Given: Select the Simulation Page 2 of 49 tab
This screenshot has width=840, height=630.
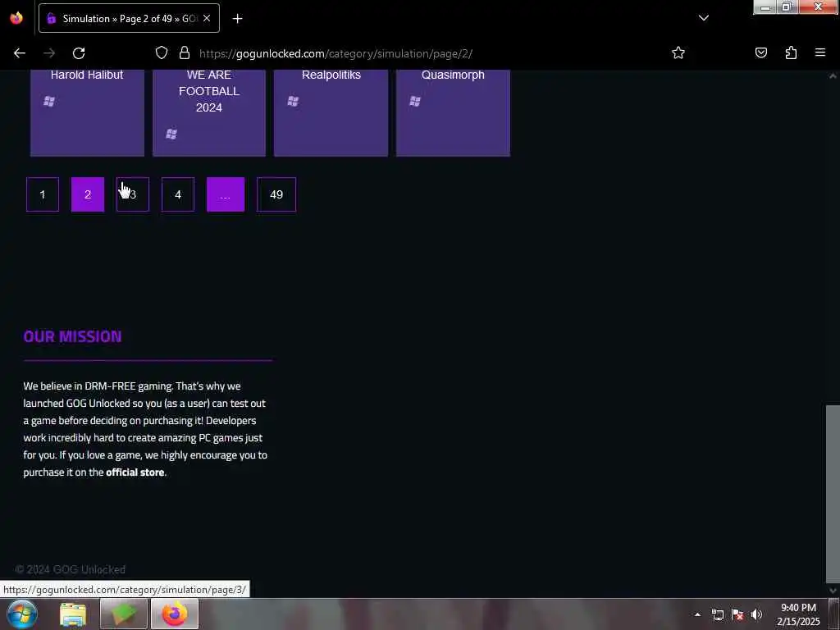Looking at the screenshot, I should point(129,18).
